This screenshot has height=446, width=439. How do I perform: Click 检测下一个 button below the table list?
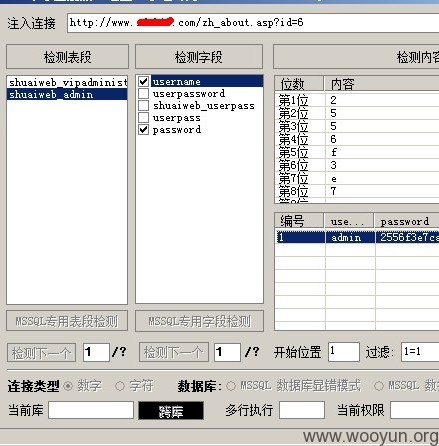click(x=41, y=353)
